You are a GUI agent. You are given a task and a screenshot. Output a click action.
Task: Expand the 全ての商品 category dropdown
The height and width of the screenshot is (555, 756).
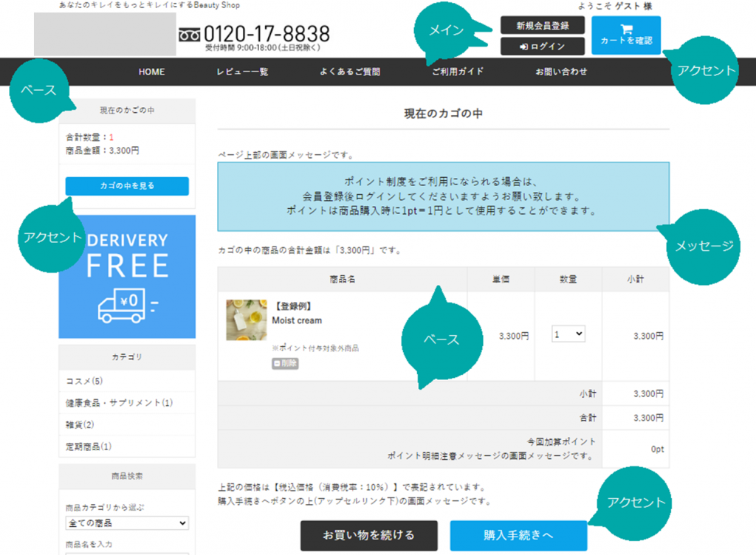tap(127, 523)
